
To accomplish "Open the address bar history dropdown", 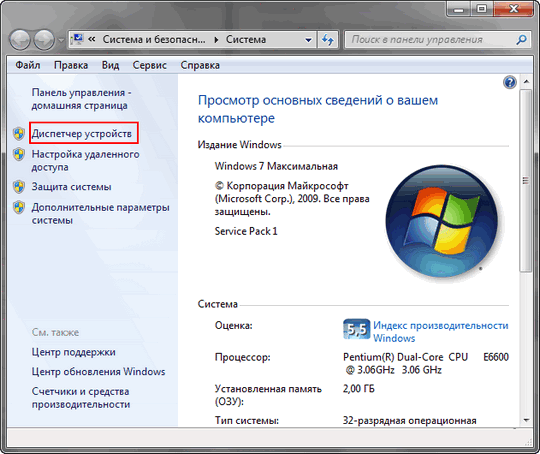I will [x=308, y=40].
